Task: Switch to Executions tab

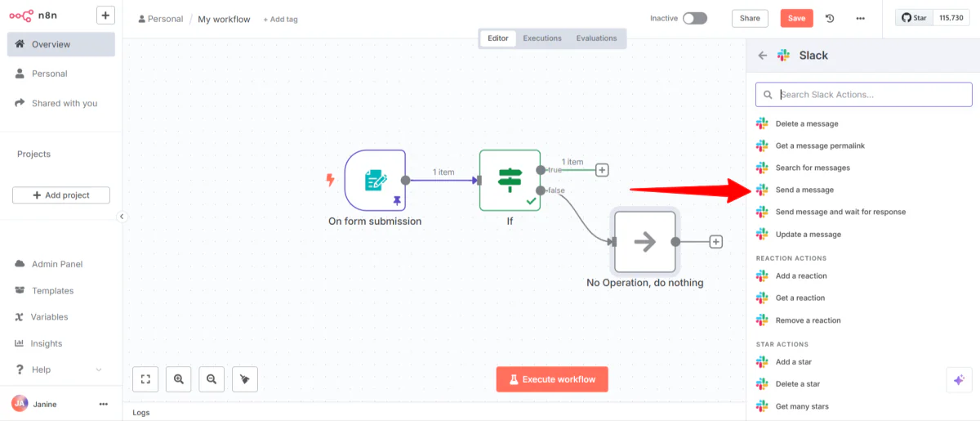Action: (x=542, y=38)
